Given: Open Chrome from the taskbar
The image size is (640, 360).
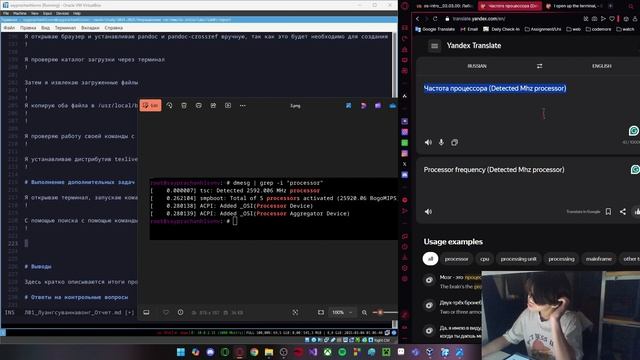Looking at the screenshot, I should [254, 352].
